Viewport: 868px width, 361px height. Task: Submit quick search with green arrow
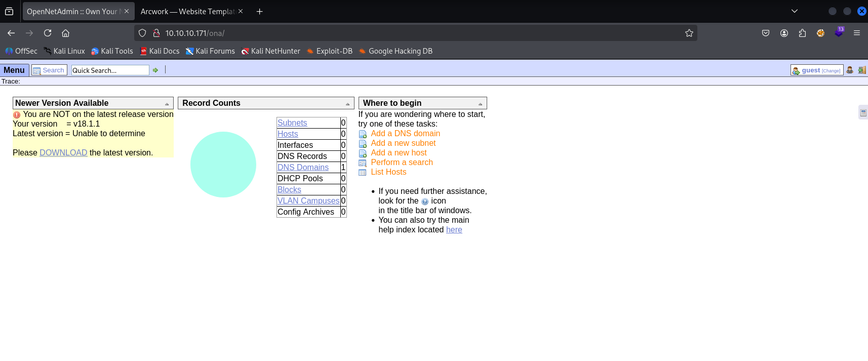(155, 70)
